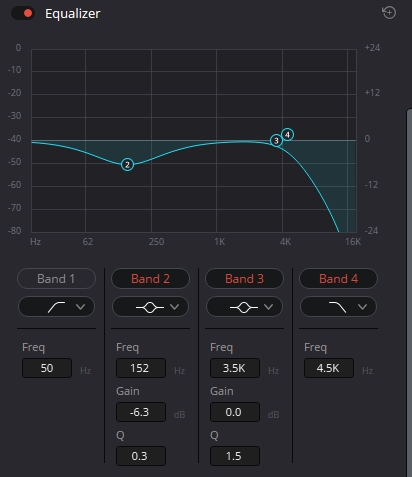The width and height of the screenshot is (412, 477).
Task: Open Band 3 bell filter type dropdown
Action: pos(244,307)
